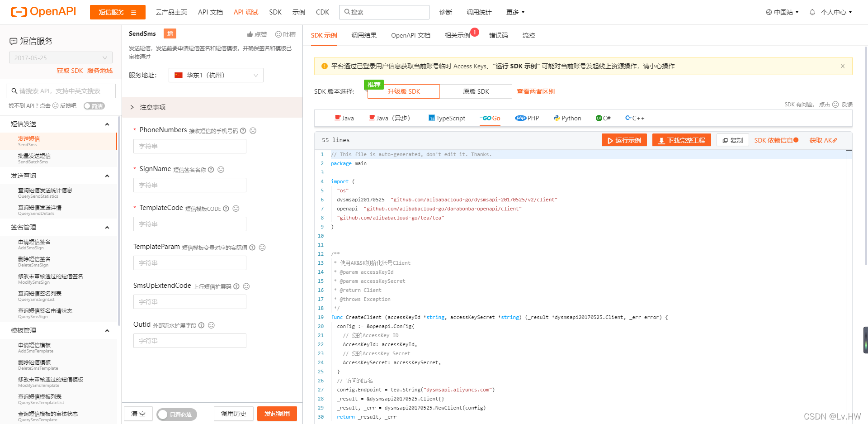The image size is (868, 424).
Task: Collapse the 短信发送 sidebar group
Action: [x=107, y=124]
